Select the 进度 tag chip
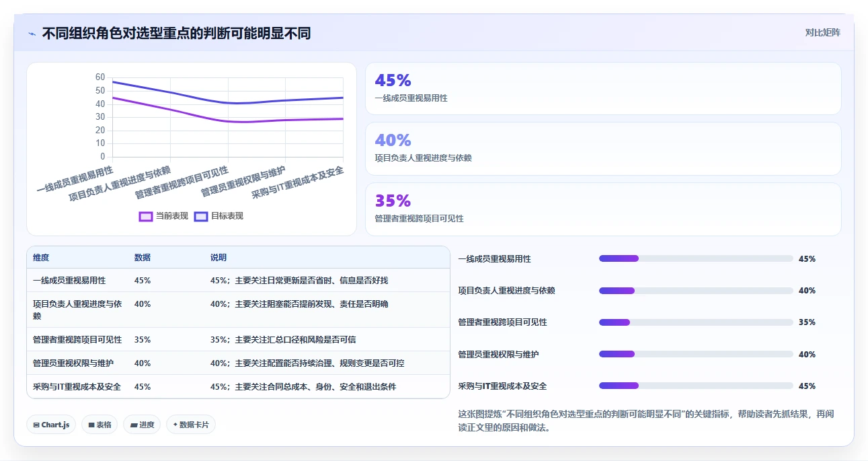 click(x=142, y=425)
